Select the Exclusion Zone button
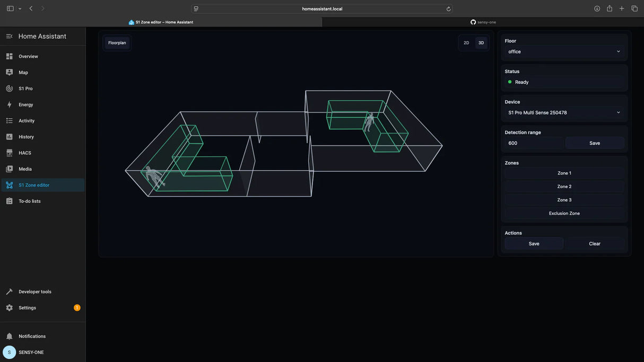Viewport: 644px width, 362px height. [564, 213]
